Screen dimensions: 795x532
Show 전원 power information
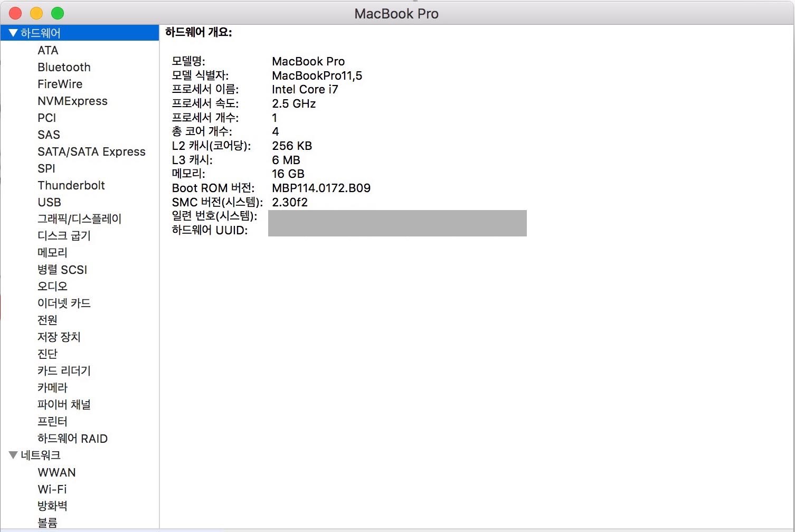48,320
